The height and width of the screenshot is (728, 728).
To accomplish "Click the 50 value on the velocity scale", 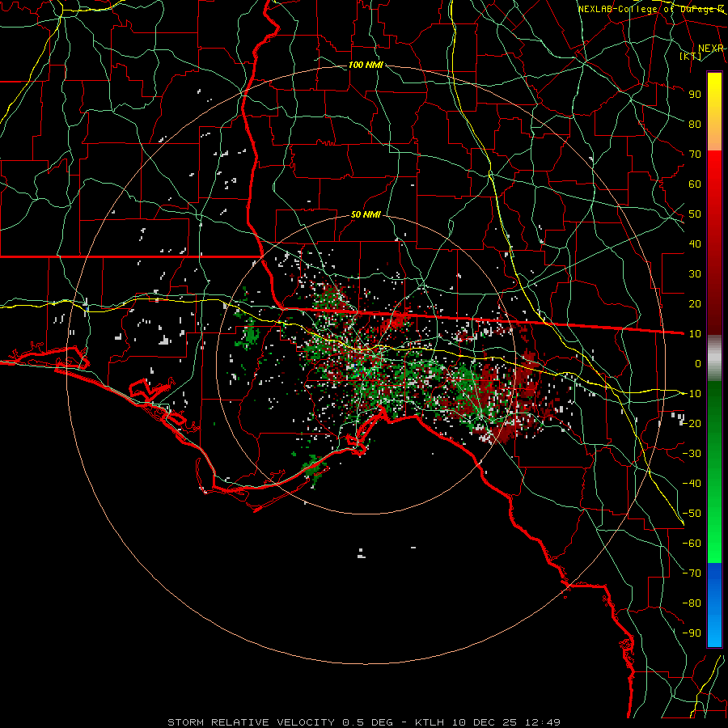I will click(695, 214).
